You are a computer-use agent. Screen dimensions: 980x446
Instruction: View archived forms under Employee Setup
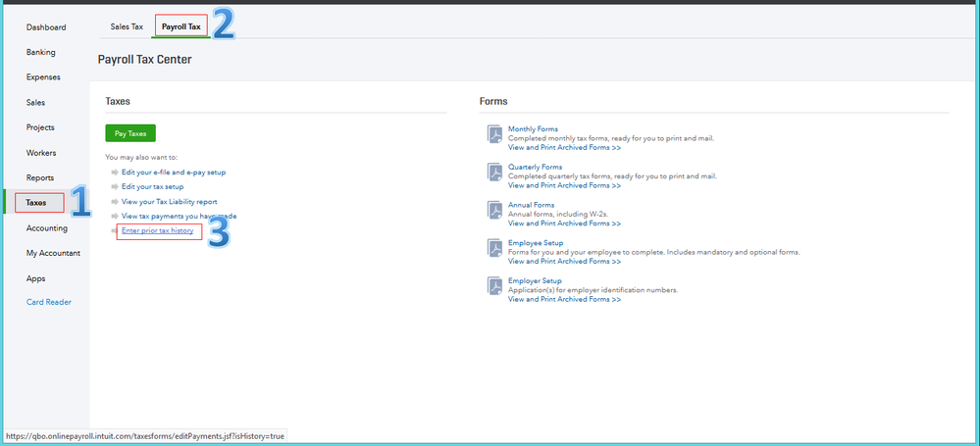564,262
